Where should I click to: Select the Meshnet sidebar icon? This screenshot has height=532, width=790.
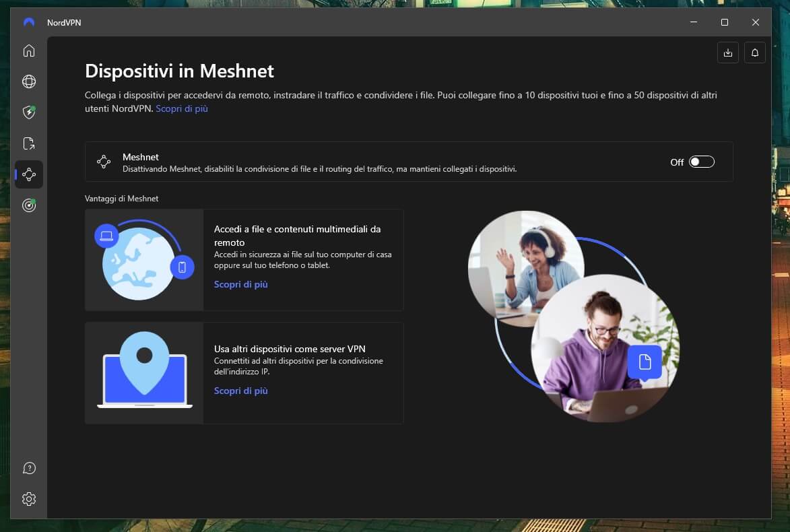click(29, 174)
